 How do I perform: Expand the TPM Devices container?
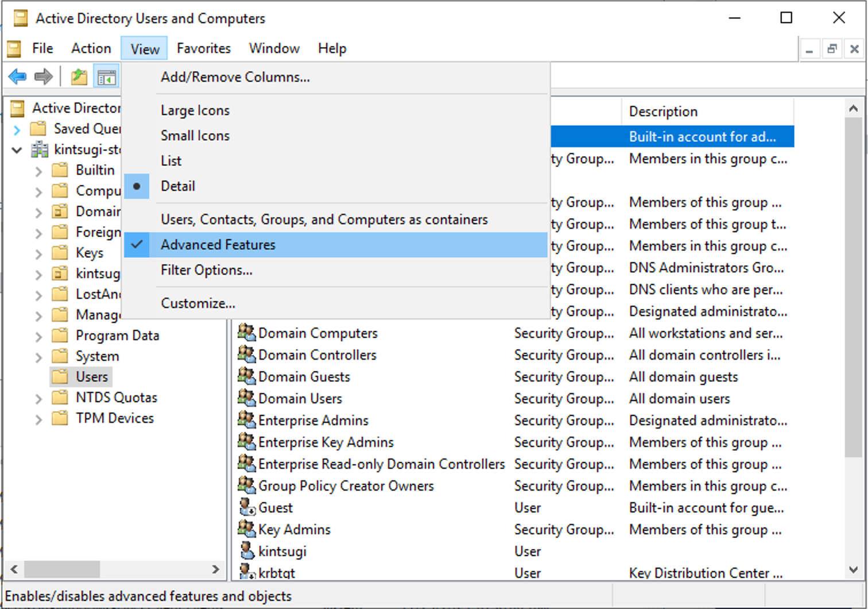38,419
